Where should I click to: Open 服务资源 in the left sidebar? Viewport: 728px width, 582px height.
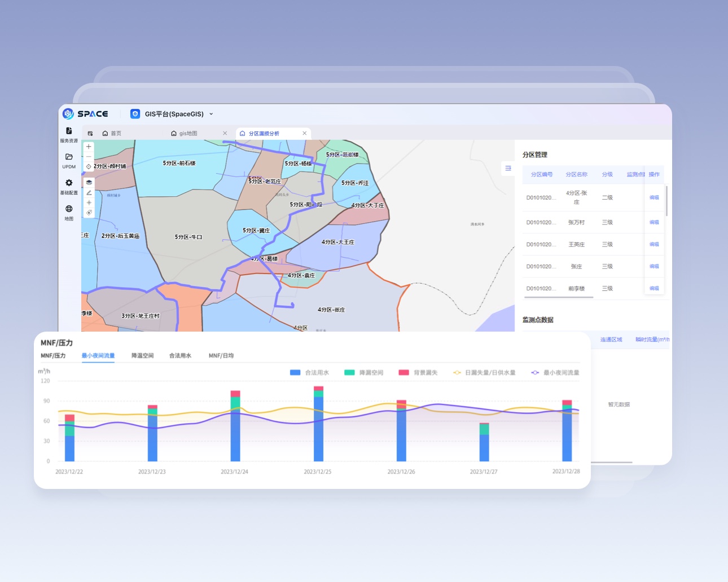point(69,134)
